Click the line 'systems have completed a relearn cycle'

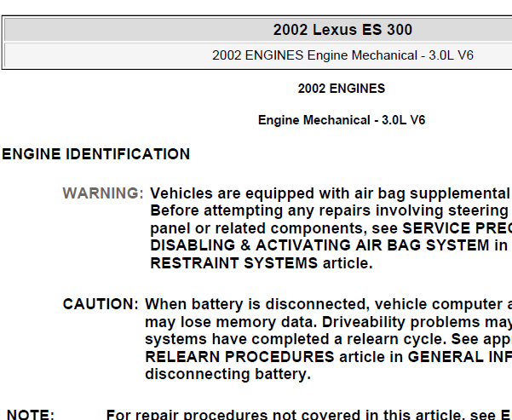296,339
